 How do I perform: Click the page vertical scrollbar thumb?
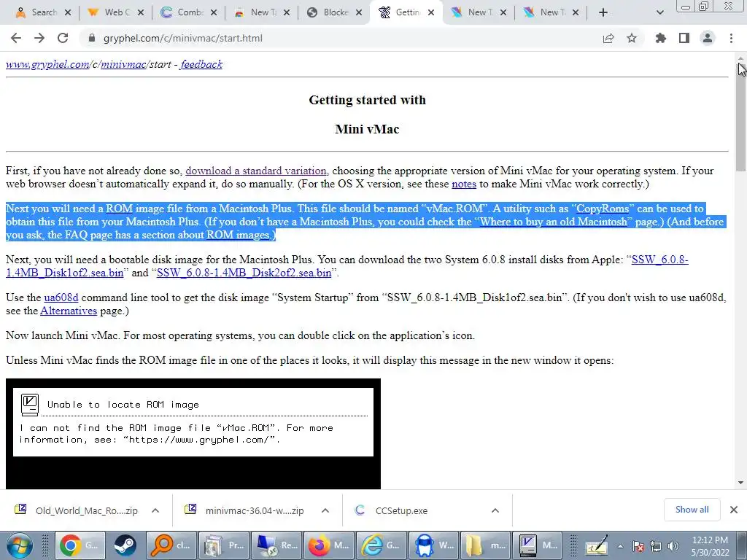[741, 117]
